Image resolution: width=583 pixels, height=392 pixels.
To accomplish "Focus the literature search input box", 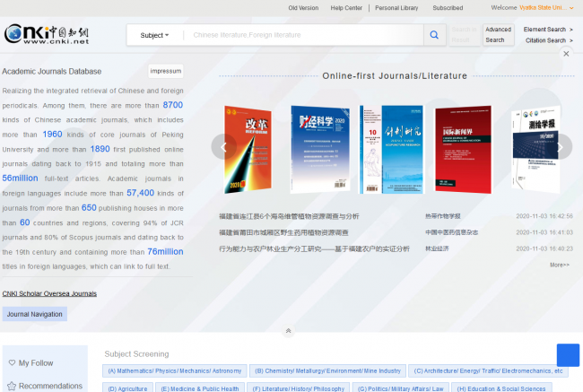I will pos(305,35).
